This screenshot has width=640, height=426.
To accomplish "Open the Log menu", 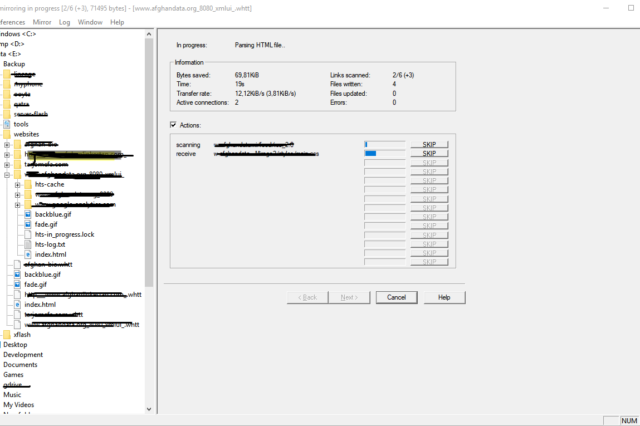I will 65,21.
